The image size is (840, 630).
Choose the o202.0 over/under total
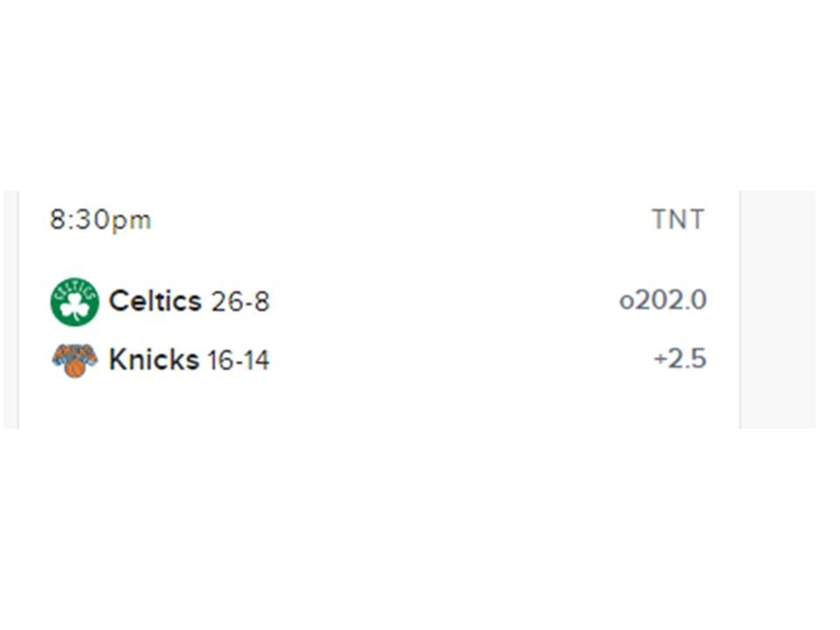[x=662, y=300]
